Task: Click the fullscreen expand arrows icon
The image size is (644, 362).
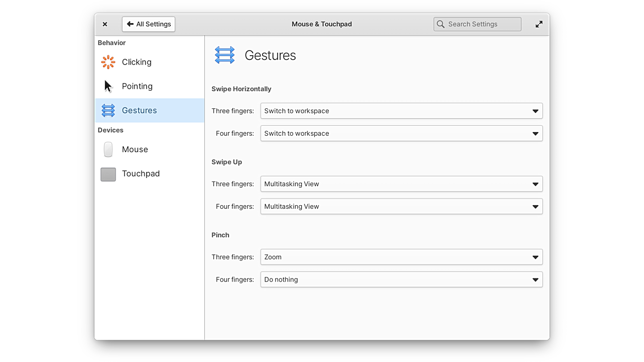Action: (539, 24)
